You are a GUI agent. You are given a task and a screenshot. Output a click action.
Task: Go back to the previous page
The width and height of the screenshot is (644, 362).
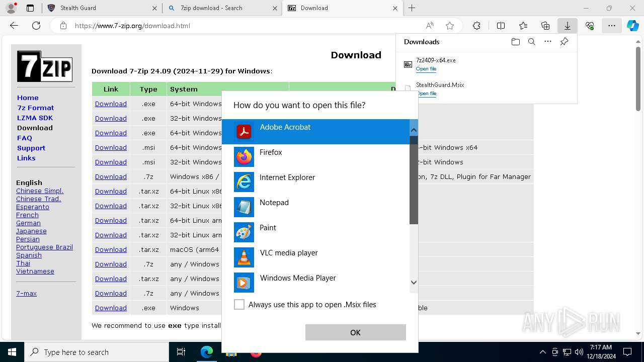[14, 26]
